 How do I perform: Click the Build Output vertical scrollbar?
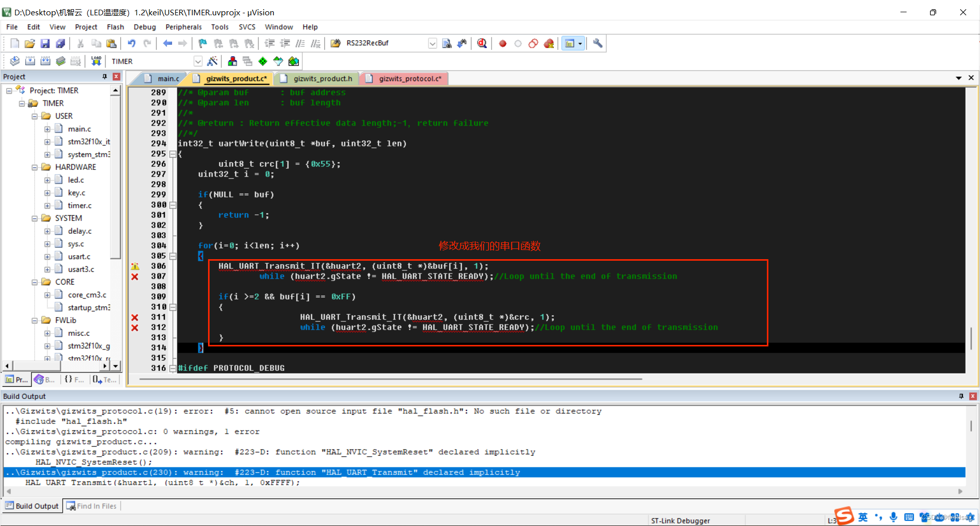[x=971, y=425]
